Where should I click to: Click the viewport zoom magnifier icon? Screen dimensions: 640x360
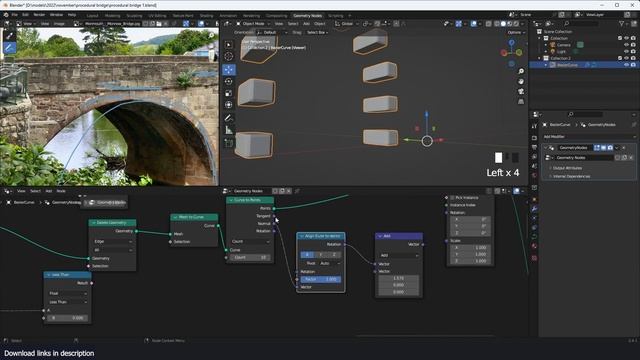coord(521,71)
